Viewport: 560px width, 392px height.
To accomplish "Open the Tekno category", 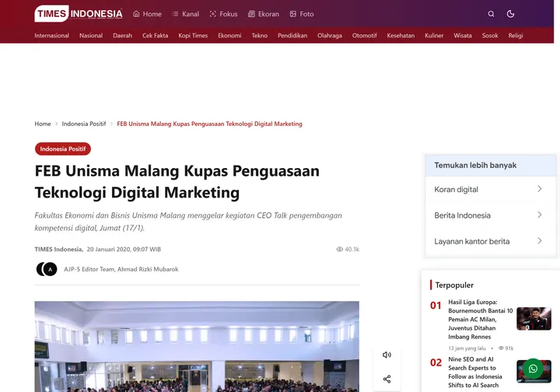I will coord(260,35).
